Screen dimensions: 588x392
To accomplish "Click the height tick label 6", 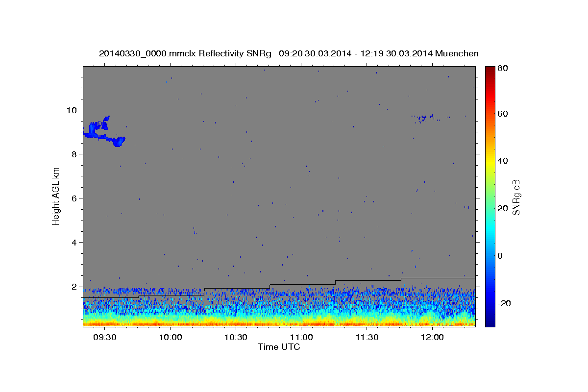I will pyautogui.click(x=75, y=198).
